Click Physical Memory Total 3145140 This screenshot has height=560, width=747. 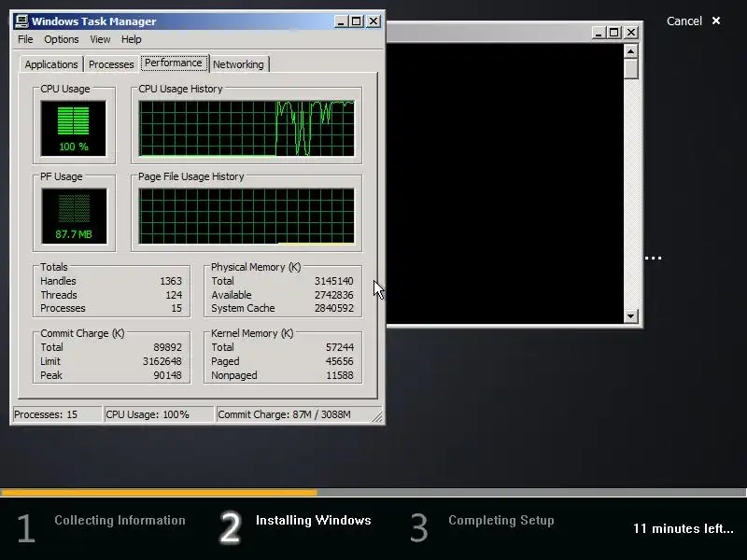click(333, 281)
